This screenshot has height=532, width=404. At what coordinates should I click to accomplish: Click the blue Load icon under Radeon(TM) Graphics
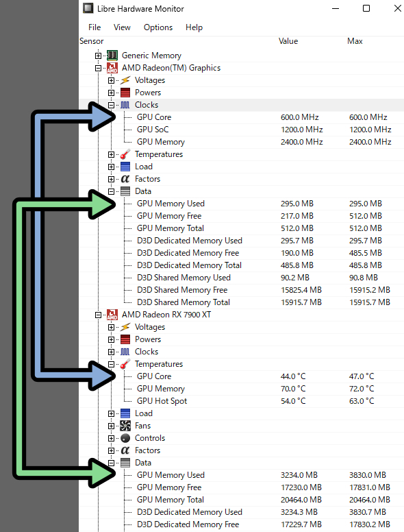(125, 167)
